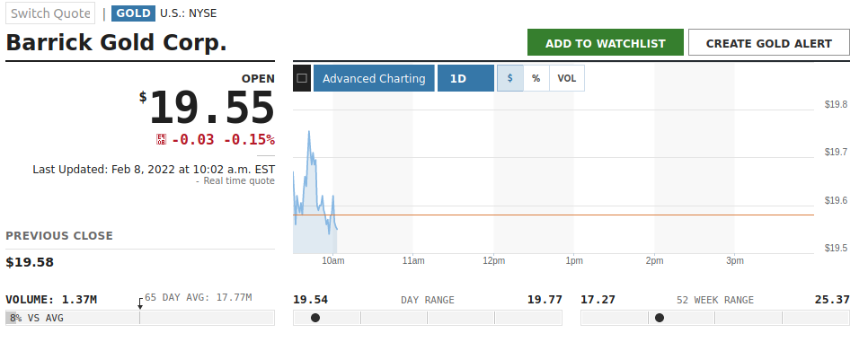The image size is (868, 342).
Task: Click the 11am label on chart axis
Action: coord(413,260)
